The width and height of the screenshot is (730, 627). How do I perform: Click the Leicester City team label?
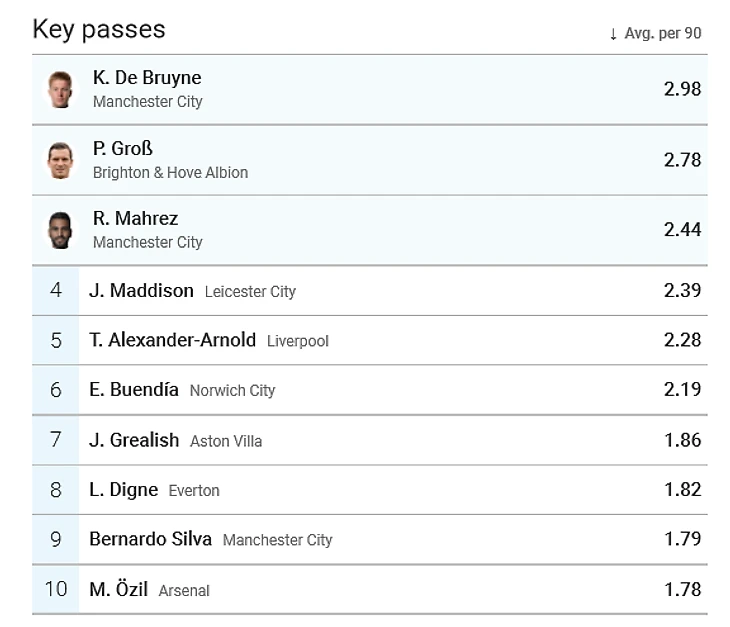[250, 292]
